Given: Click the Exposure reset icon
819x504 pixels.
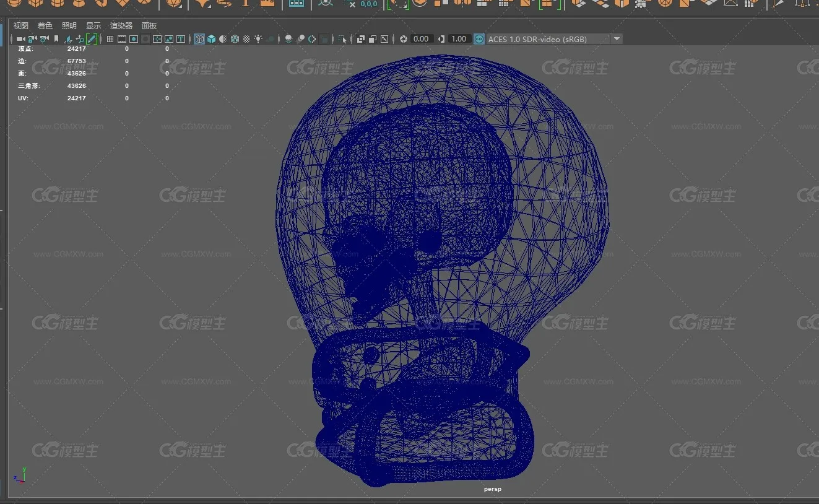Looking at the screenshot, I should click(404, 39).
